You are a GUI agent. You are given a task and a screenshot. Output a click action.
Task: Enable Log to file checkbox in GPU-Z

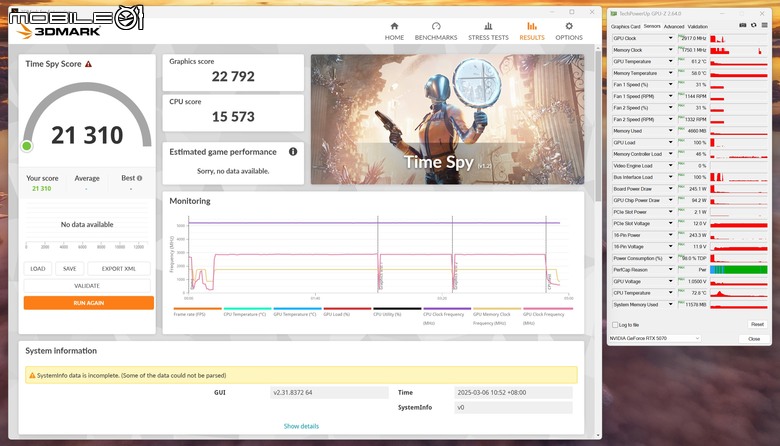click(x=615, y=325)
